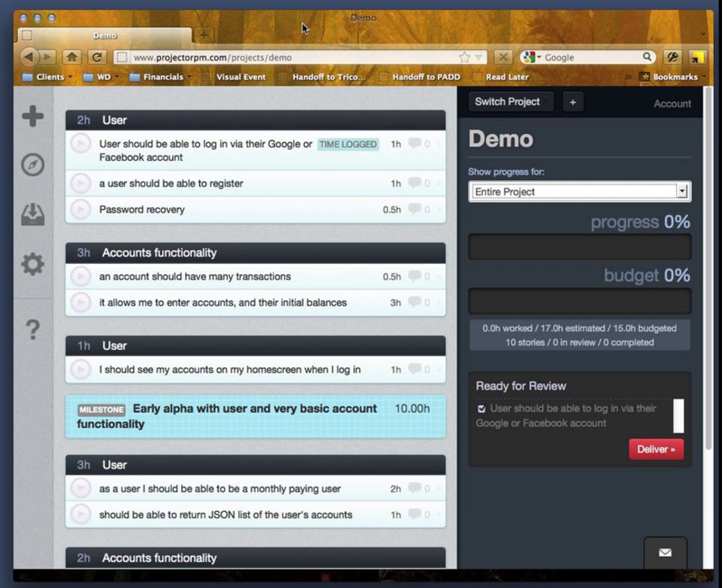Open comments on monthly paying user story

click(x=419, y=488)
